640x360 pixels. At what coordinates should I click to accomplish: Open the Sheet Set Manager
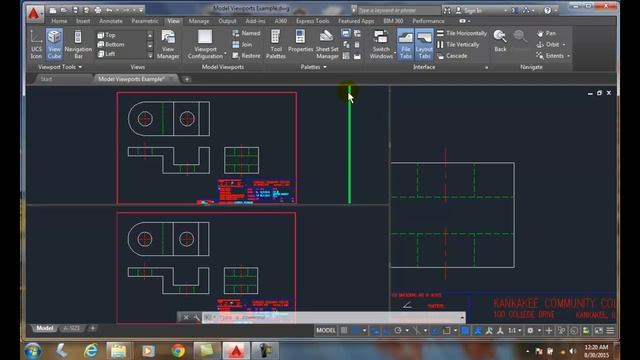[327, 44]
